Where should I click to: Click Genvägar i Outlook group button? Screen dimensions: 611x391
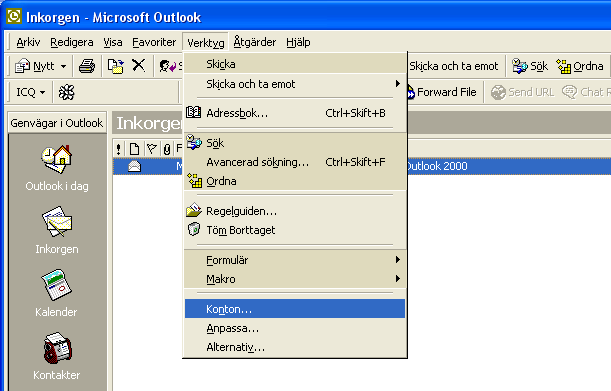(57, 123)
